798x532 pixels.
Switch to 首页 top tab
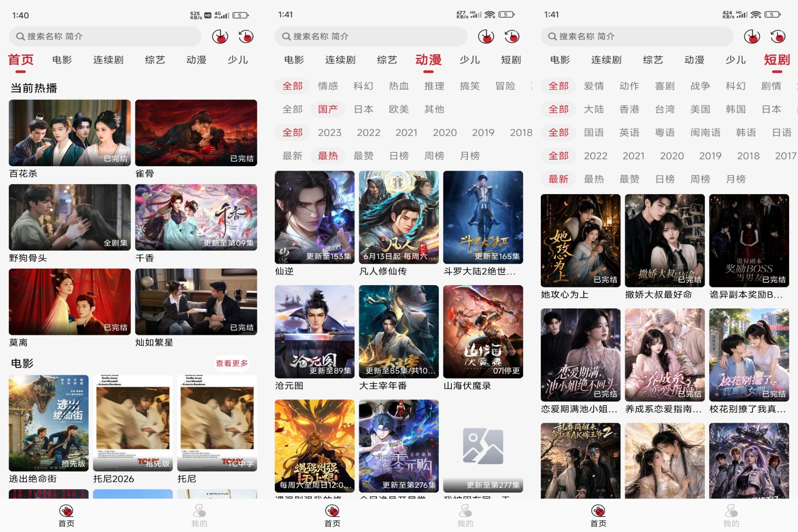click(x=21, y=60)
